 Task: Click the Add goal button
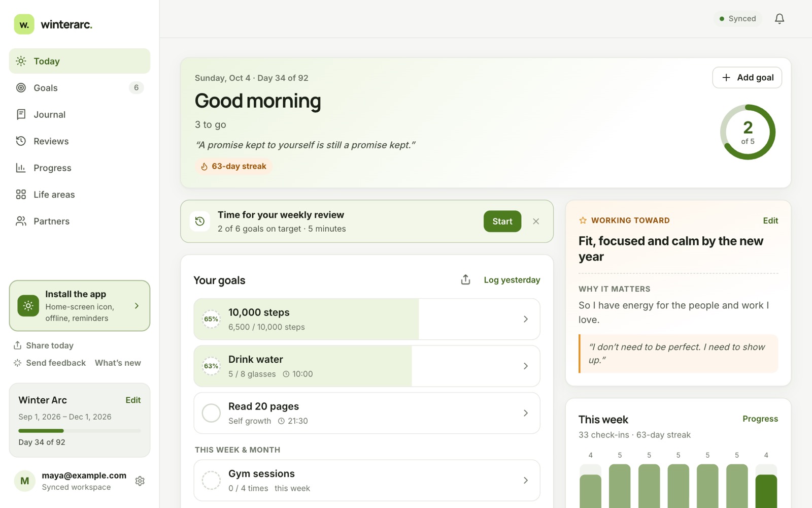747,78
